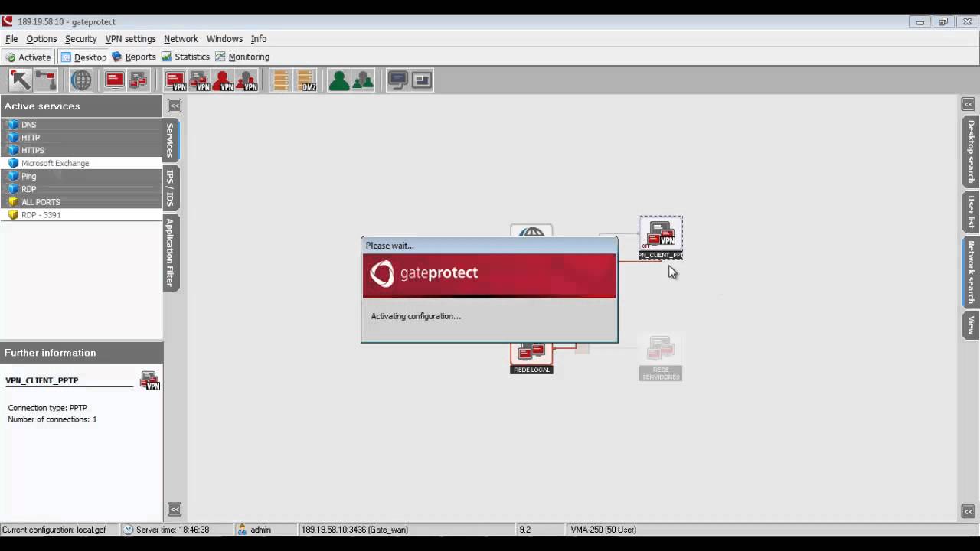The width and height of the screenshot is (980, 551).
Task: Select the VPN_CLIENT_PPTP node on desktop
Action: (661, 238)
